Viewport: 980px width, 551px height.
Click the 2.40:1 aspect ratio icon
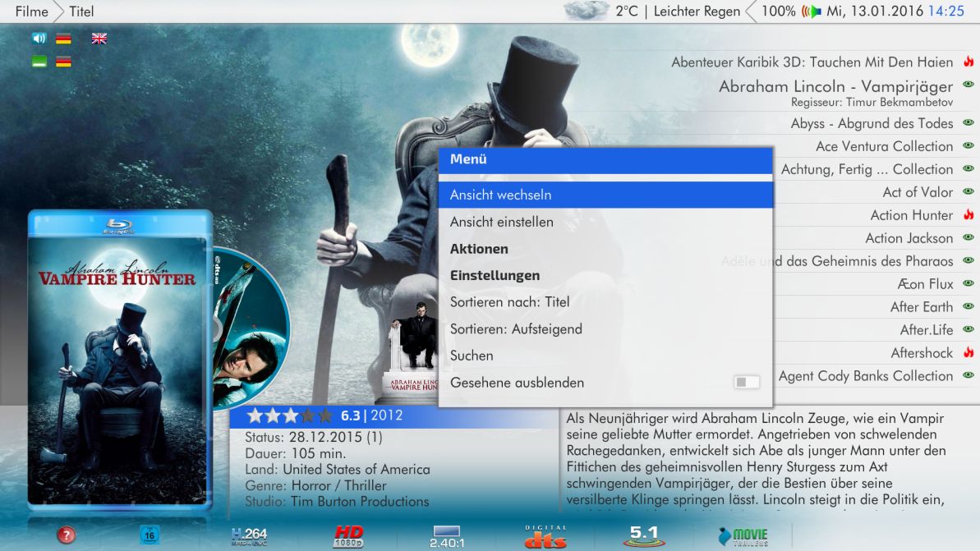click(447, 537)
